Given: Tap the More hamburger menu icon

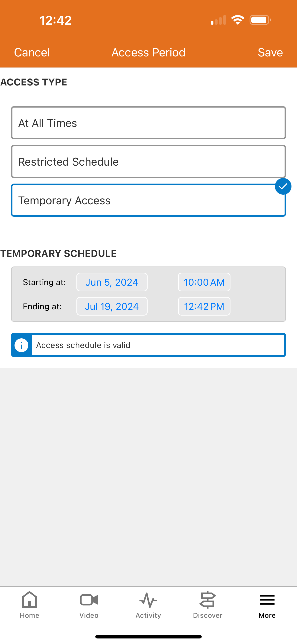Looking at the screenshot, I should [x=267, y=600].
